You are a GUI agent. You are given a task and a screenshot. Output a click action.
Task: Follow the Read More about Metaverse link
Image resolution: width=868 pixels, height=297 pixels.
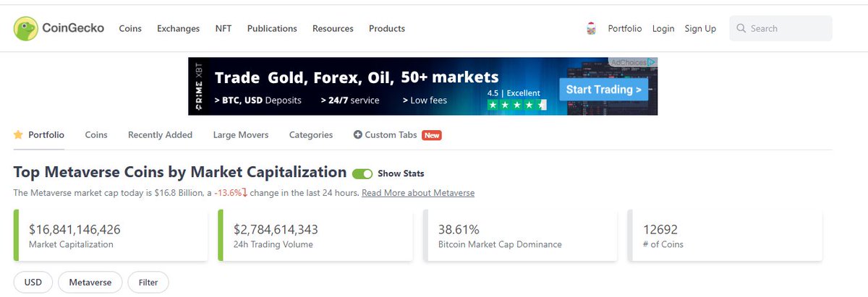point(418,193)
